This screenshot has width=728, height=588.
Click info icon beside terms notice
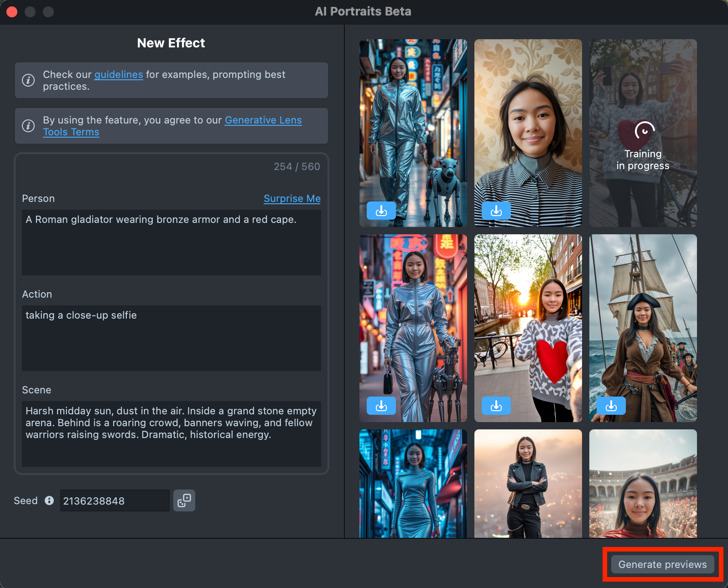(x=28, y=126)
